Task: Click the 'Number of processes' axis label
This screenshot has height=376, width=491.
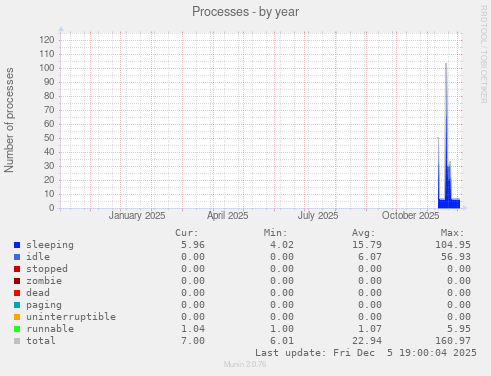Action: (9, 120)
